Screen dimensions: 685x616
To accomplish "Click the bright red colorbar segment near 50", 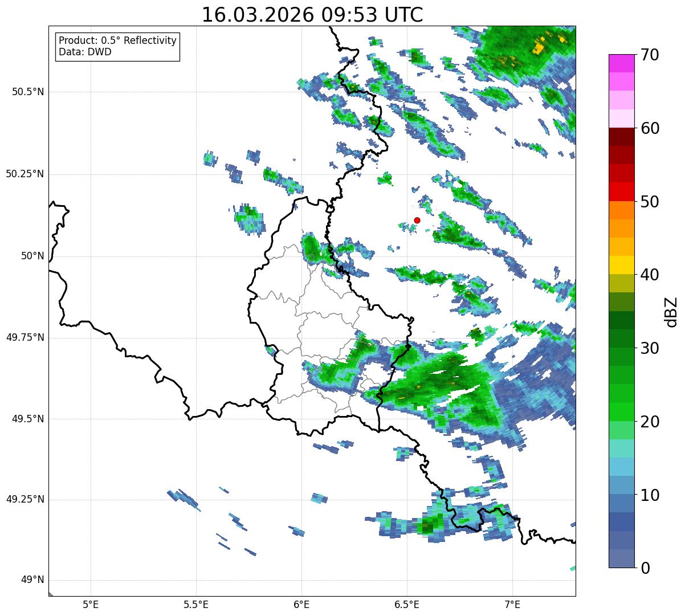I will pos(621,192).
